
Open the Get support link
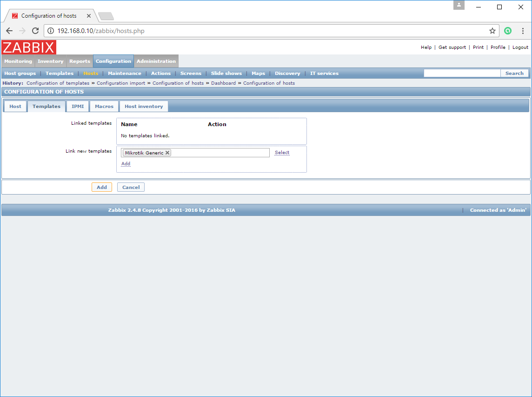pos(452,47)
